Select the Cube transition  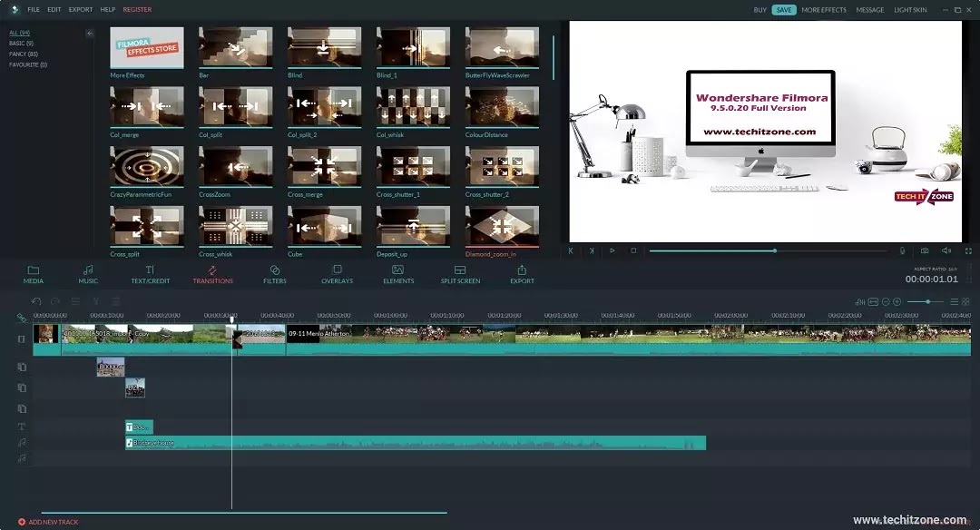pos(324,226)
